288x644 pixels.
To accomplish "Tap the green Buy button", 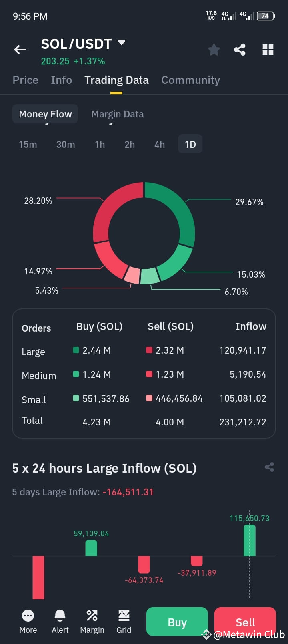I will [177, 622].
